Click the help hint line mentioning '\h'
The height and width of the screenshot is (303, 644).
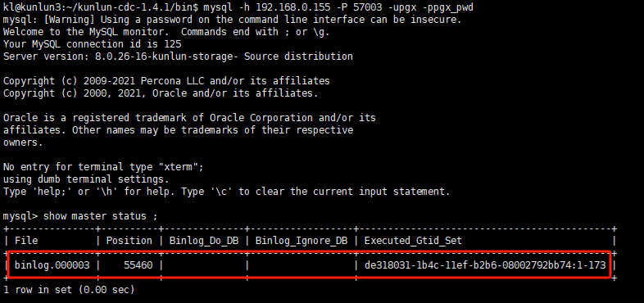click(x=227, y=192)
